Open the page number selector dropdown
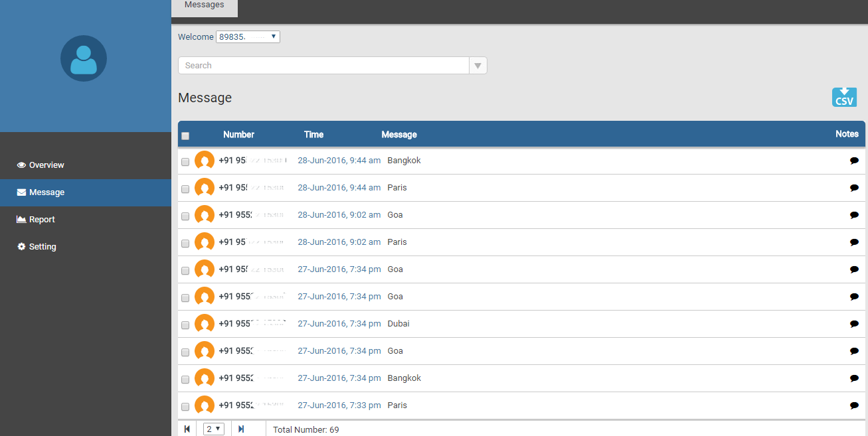 tap(213, 429)
